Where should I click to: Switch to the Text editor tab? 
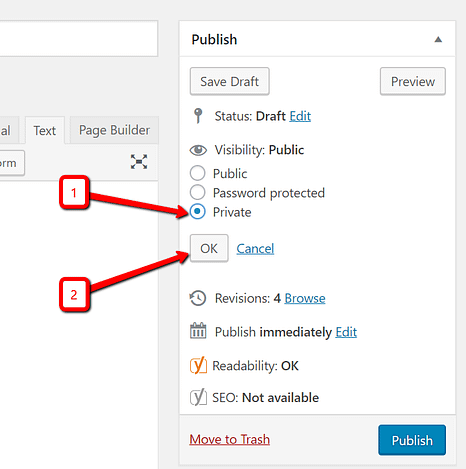(x=45, y=130)
